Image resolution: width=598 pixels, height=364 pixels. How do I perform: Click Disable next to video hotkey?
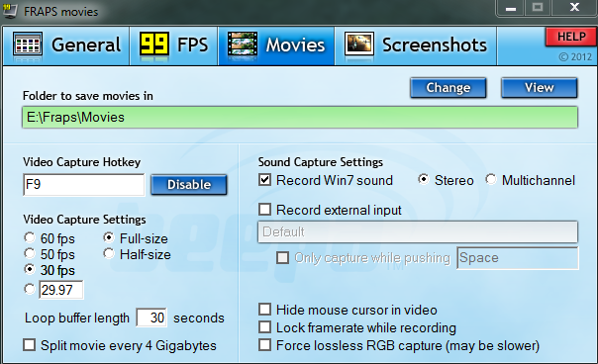pos(189,185)
